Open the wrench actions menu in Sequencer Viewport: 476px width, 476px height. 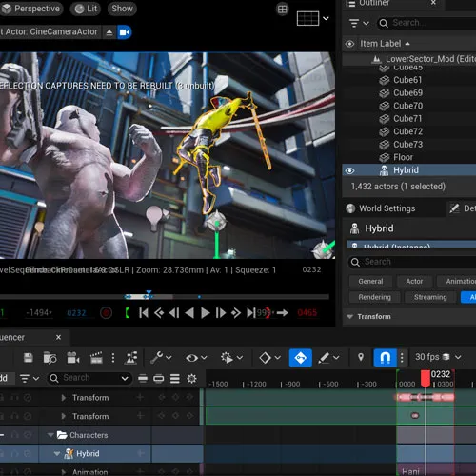tap(161, 358)
